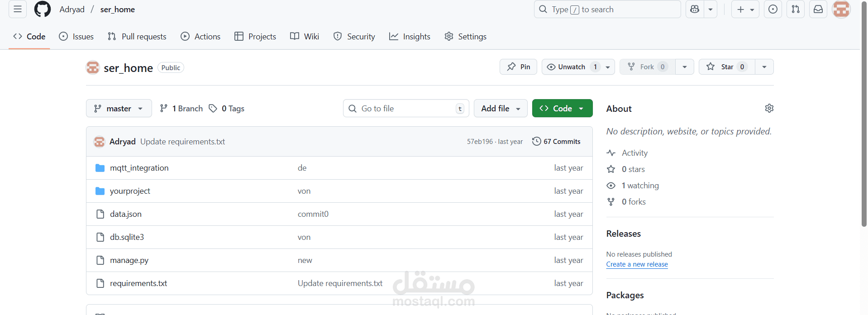This screenshot has width=868, height=315.
Task: Click the mqtt_integration folder icon
Action: (x=100, y=168)
